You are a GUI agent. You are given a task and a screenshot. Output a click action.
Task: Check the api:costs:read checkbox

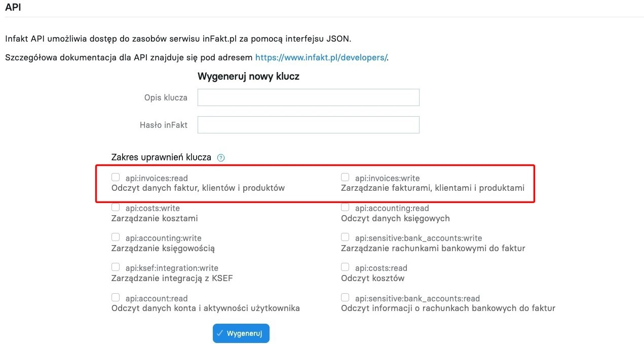(x=345, y=267)
